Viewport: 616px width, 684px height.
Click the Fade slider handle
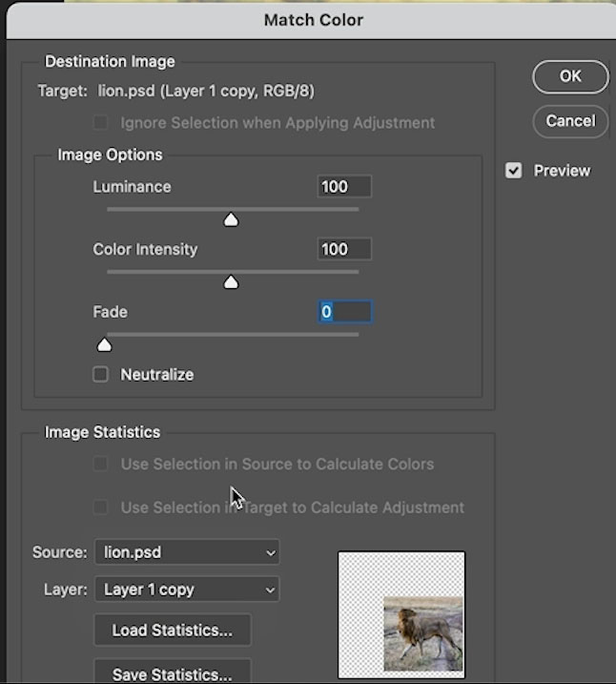(x=104, y=345)
